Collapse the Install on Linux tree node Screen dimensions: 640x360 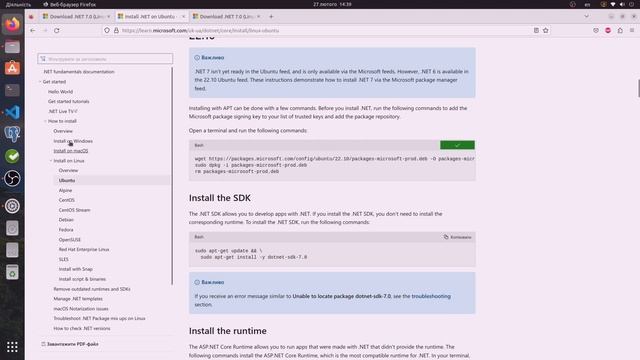pos(51,161)
